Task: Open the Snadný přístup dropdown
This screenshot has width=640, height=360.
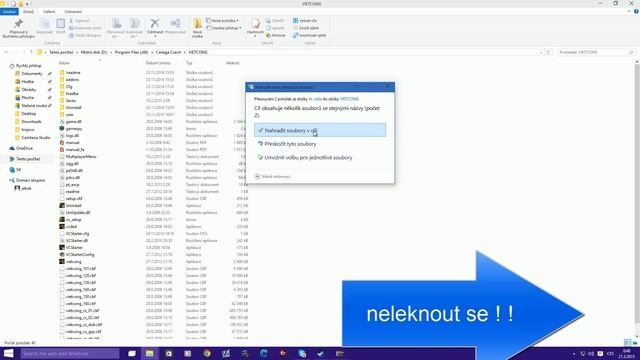Action: tap(224, 28)
